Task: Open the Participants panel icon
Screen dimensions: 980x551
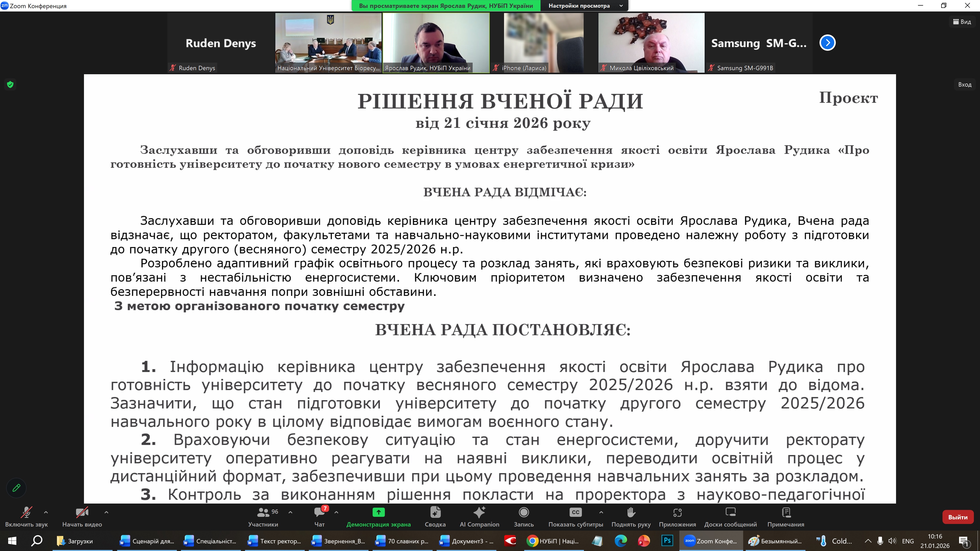Action: (x=263, y=512)
